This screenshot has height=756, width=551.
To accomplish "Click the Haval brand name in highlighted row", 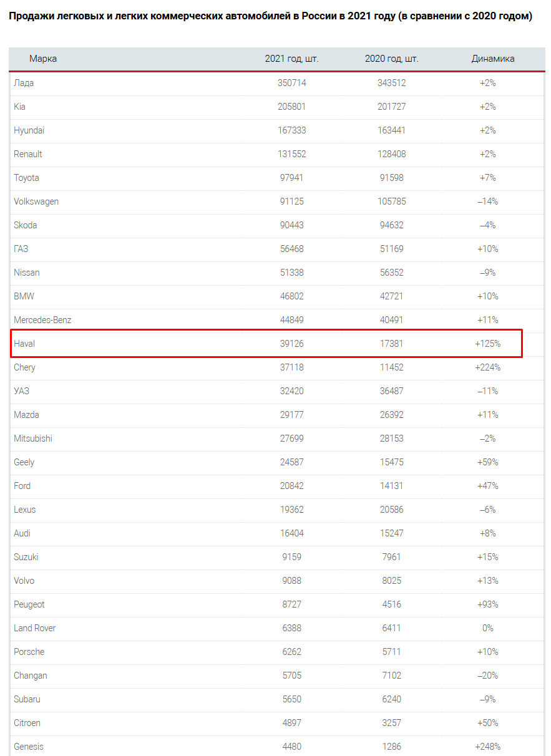I will click(x=24, y=344).
